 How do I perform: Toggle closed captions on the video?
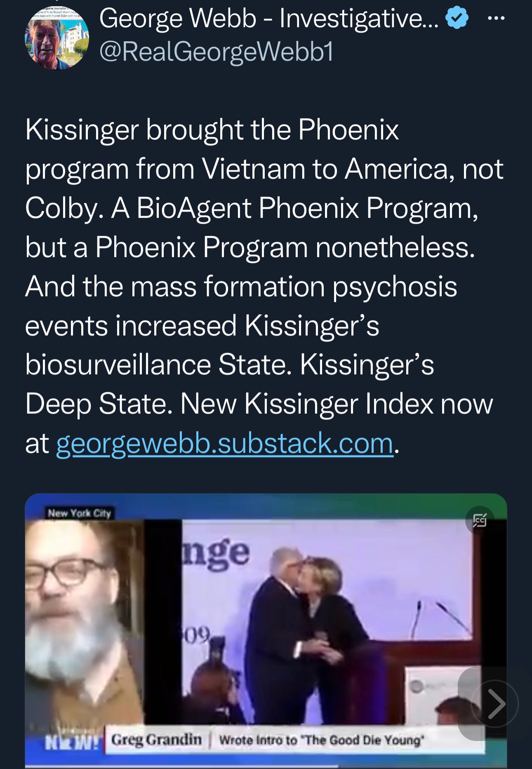click(480, 520)
